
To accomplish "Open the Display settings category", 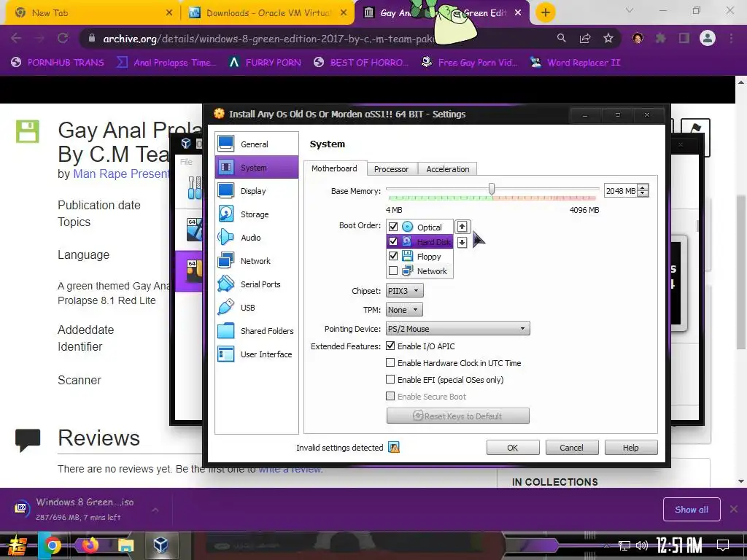I will [x=256, y=190].
